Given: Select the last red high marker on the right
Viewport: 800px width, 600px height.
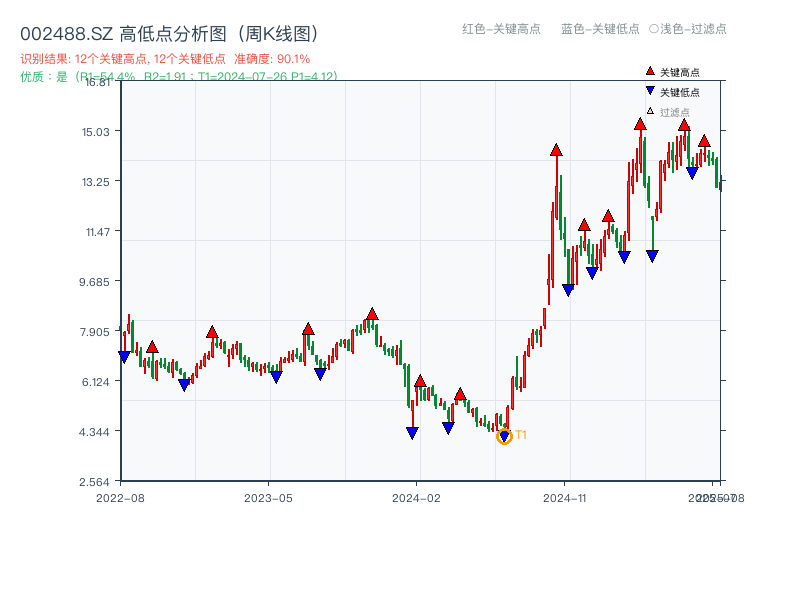Looking at the screenshot, I should click(x=704, y=141).
